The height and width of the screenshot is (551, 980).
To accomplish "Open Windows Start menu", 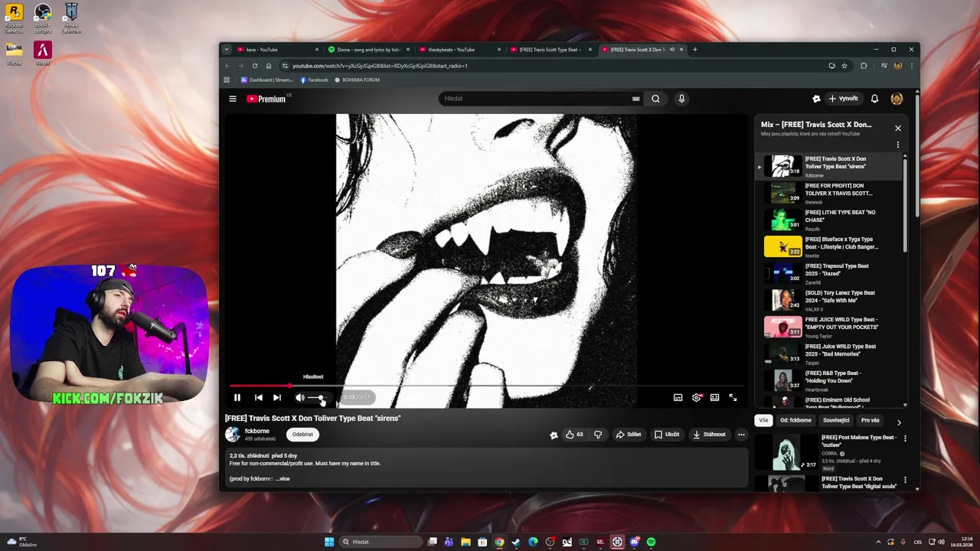I will pyautogui.click(x=329, y=542).
